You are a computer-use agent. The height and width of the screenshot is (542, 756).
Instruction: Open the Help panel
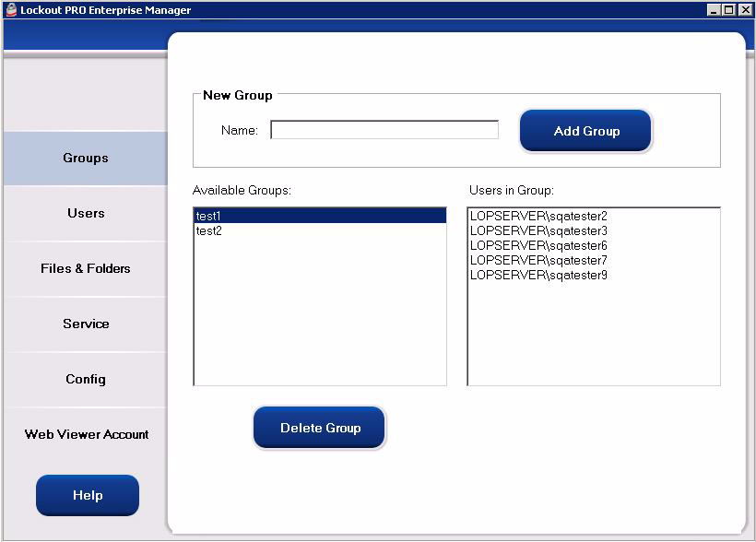pos(87,495)
